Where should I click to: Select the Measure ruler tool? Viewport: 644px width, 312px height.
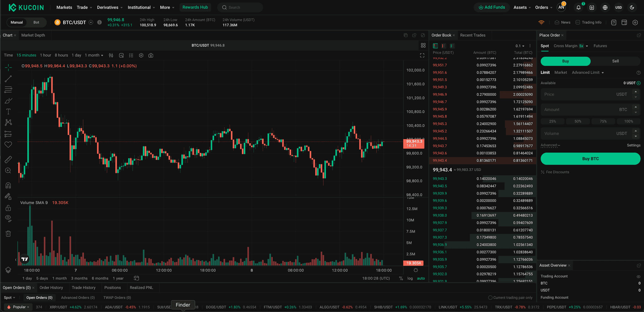pos(8,159)
